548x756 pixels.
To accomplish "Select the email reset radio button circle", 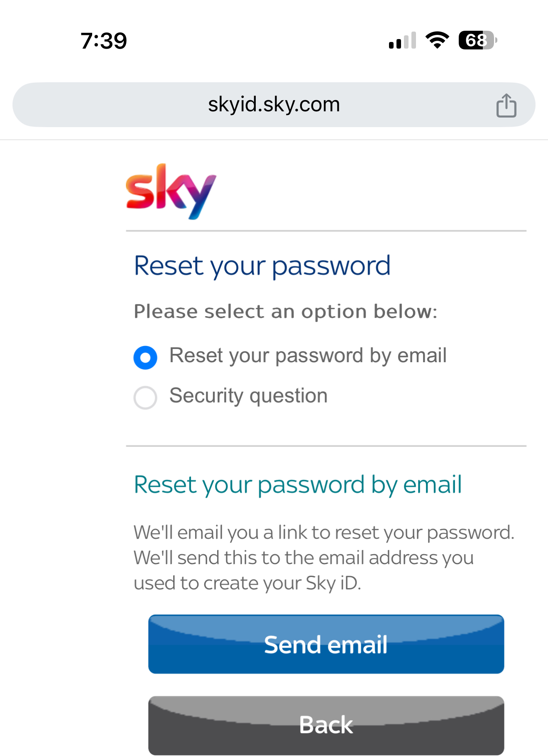I will [145, 358].
